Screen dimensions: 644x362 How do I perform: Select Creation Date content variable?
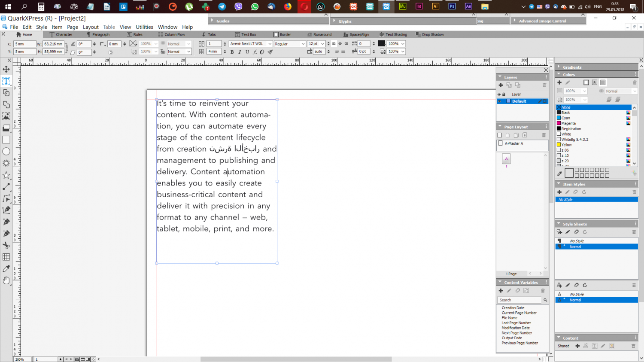[513, 308]
